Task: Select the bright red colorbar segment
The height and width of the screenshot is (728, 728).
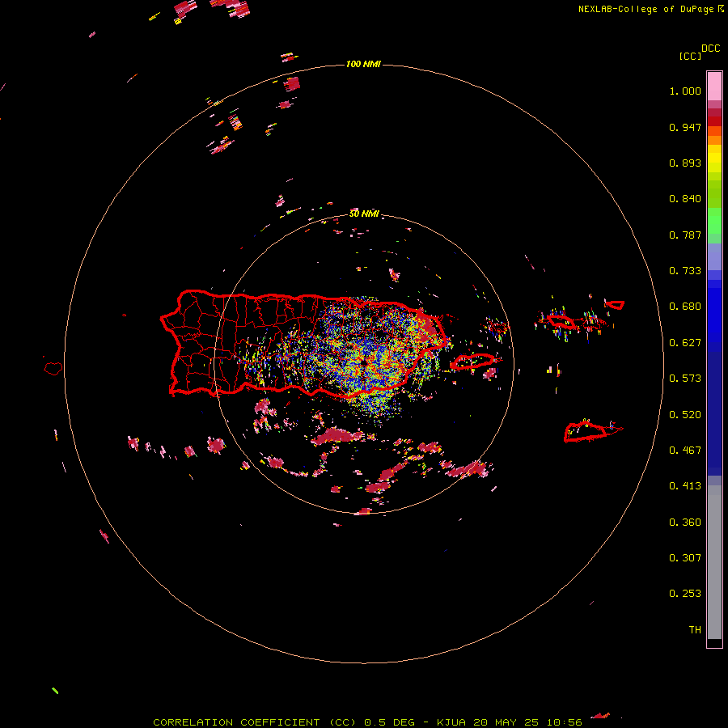Action: (x=714, y=121)
